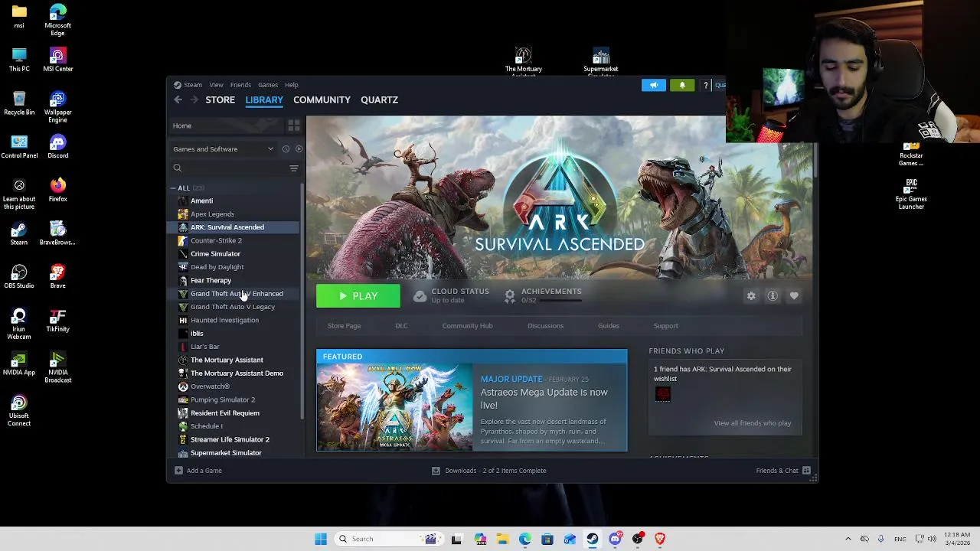Click the LIBRARY tab
The image size is (980, 551).
264,99
